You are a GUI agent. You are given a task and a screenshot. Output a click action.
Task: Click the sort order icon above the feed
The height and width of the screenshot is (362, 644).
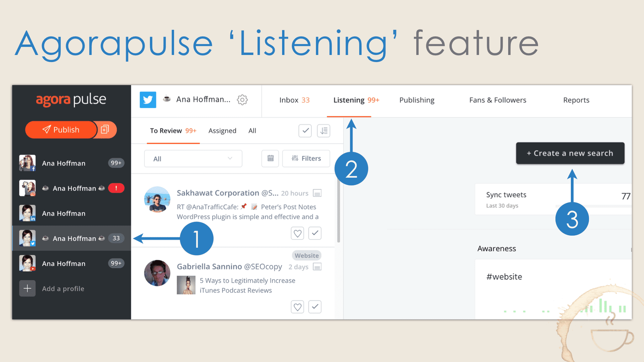pyautogui.click(x=324, y=131)
